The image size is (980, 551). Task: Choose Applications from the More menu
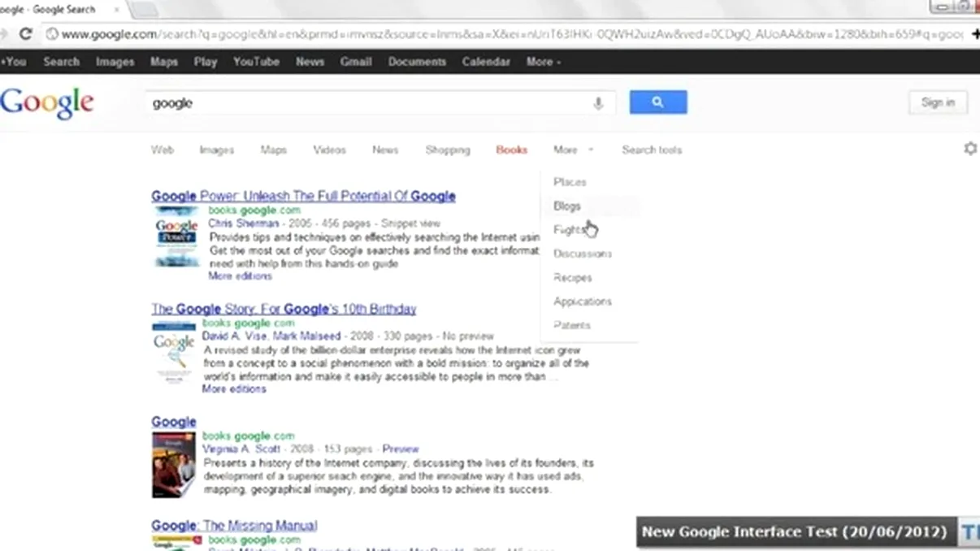pos(583,302)
